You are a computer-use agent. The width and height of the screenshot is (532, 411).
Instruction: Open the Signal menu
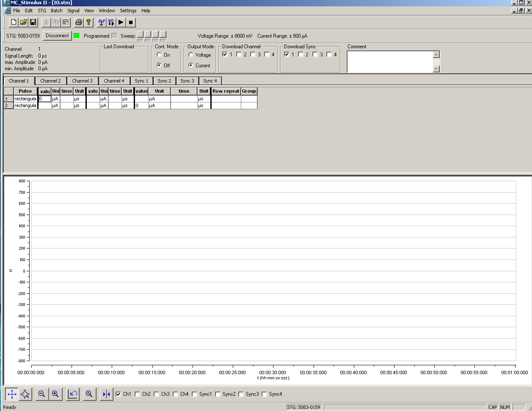[73, 11]
